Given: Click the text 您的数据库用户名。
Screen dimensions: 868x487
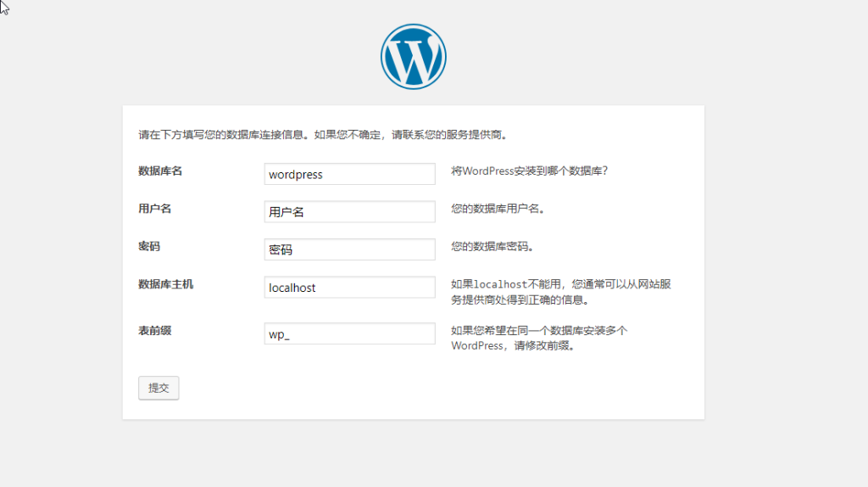Looking at the screenshot, I should click(498, 209).
